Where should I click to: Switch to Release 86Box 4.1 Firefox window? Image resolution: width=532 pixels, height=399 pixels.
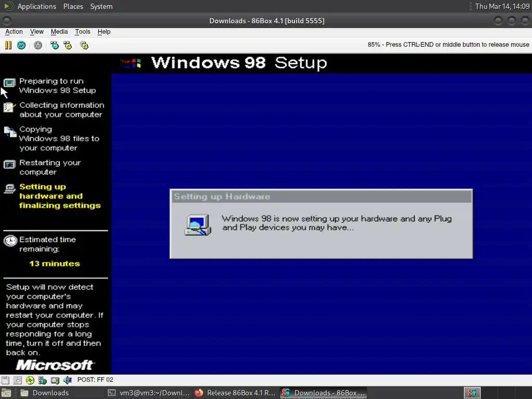[236, 393]
